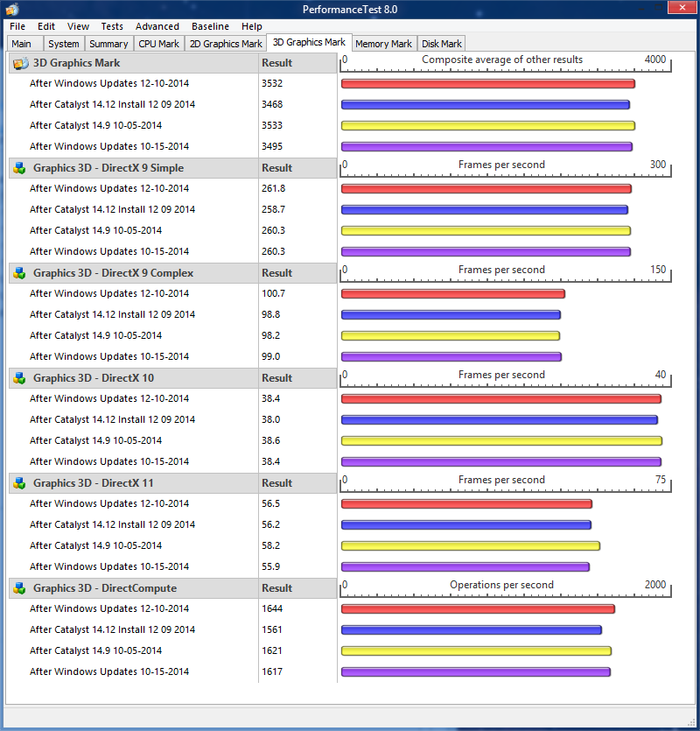The width and height of the screenshot is (700, 731).
Task: Switch to the Summary tab
Action: [x=108, y=44]
